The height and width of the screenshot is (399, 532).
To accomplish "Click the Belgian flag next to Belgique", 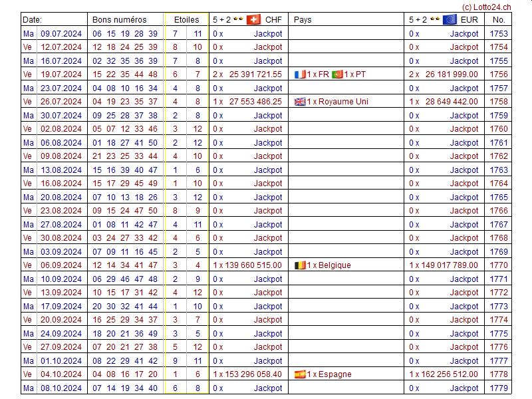I will coord(300,265).
